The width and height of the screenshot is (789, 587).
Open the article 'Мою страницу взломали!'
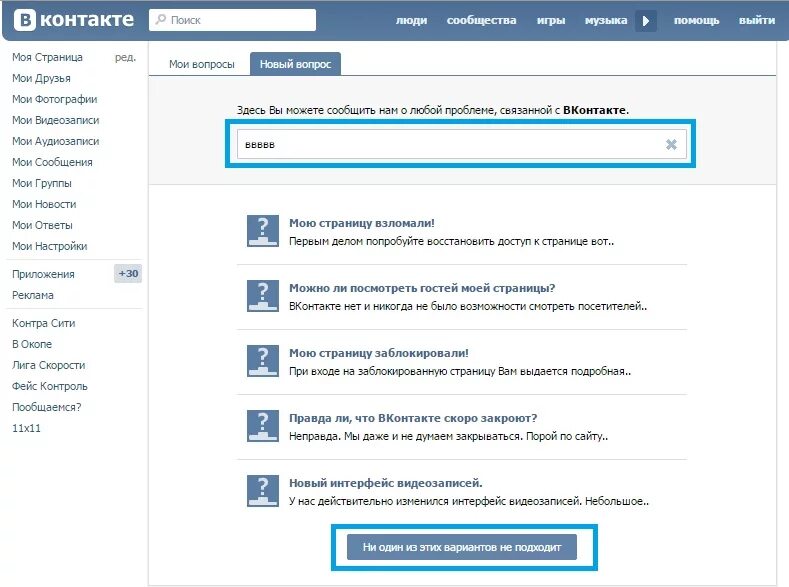click(x=362, y=223)
